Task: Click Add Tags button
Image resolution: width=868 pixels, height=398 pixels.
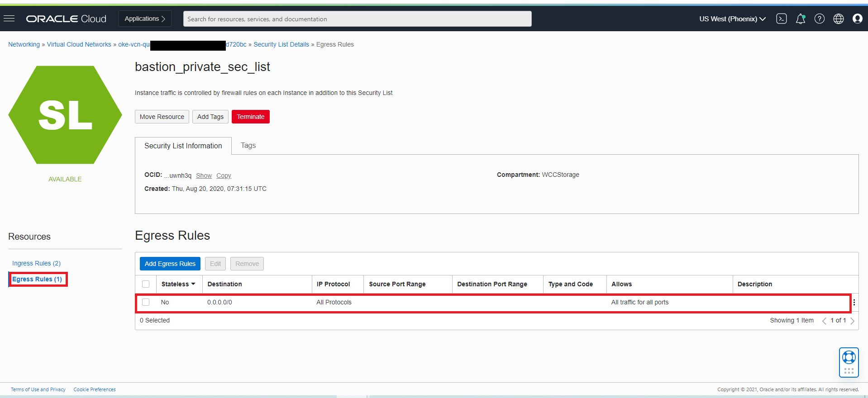Action: [210, 117]
